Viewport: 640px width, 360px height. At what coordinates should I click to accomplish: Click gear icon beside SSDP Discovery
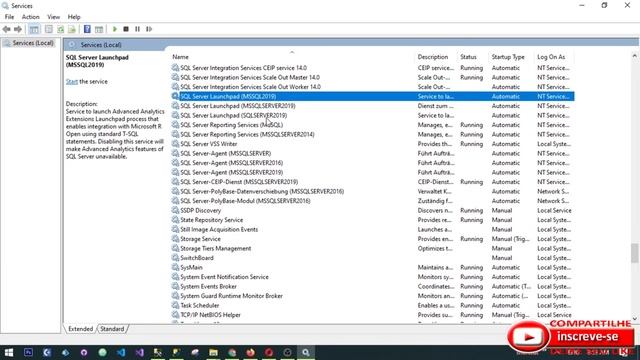[175, 210]
